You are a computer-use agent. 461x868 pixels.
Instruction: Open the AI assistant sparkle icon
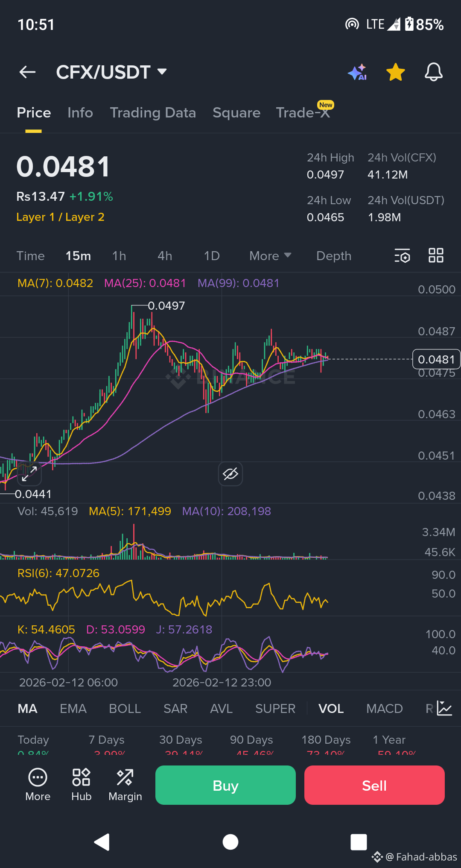[357, 72]
